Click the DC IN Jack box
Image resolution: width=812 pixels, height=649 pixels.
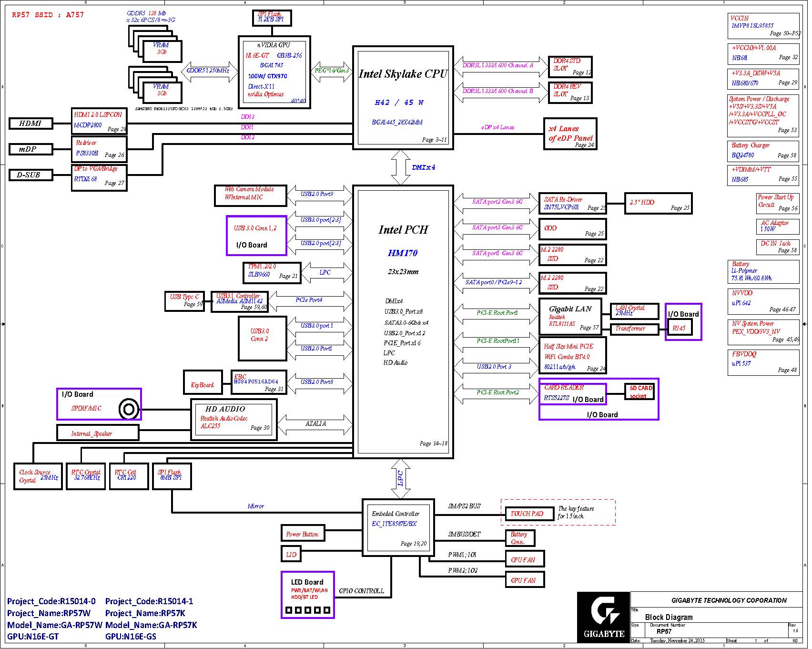778,247
